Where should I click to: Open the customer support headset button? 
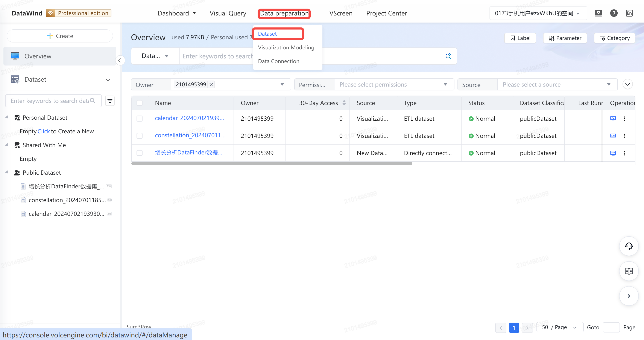[x=629, y=246]
